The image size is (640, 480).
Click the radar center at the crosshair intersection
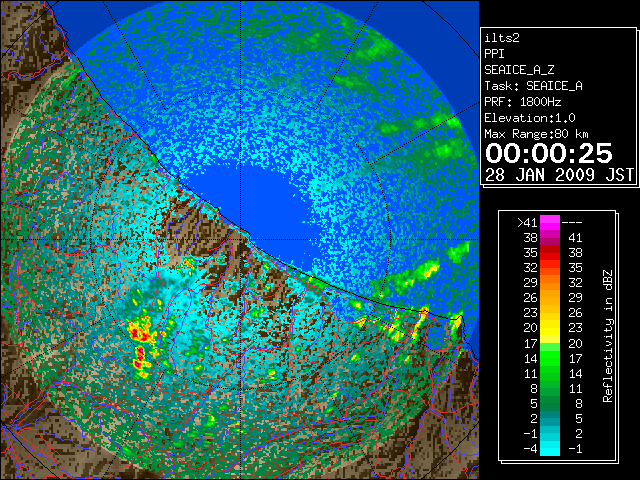(241, 239)
